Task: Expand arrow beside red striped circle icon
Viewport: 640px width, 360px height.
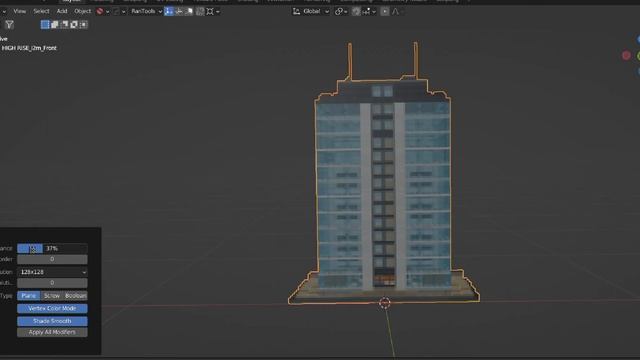Action: [x=108, y=12]
